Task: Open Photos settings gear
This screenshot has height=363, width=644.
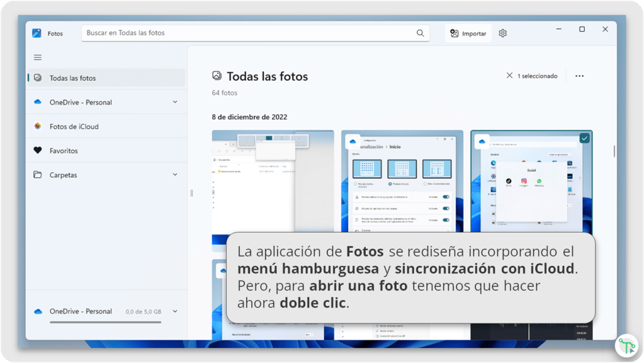Action: (502, 33)
